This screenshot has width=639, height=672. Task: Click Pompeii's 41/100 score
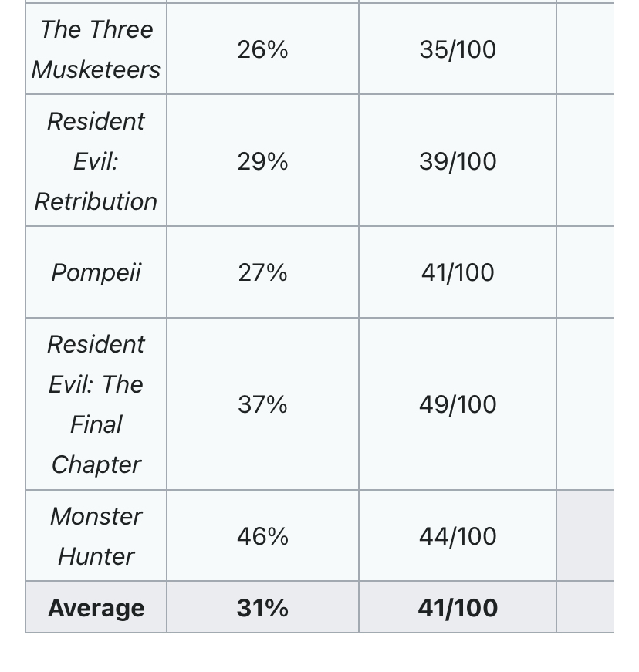coord(458,272)
